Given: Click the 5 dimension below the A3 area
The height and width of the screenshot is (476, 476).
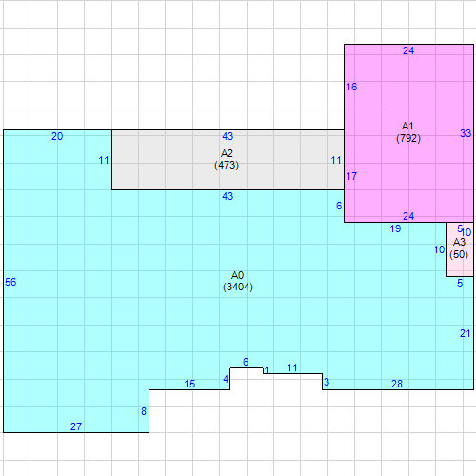Looking at the screenshot, I should coord(460,283).
